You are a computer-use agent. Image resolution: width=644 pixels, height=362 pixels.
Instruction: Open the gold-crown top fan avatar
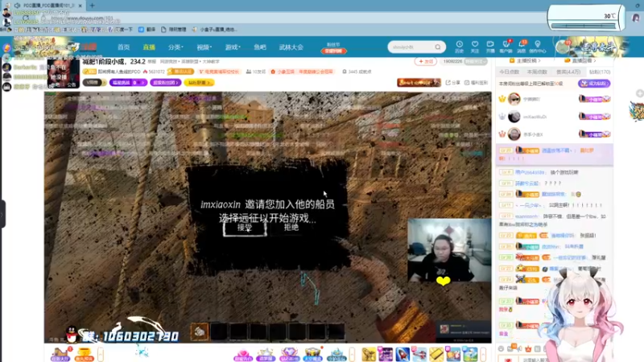tap(514, 98)
